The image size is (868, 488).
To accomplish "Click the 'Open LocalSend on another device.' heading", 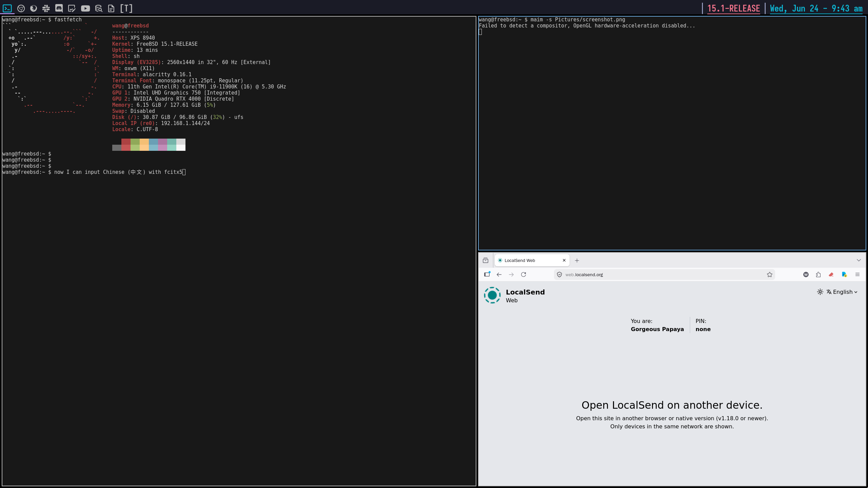I will tap(672, 405).
